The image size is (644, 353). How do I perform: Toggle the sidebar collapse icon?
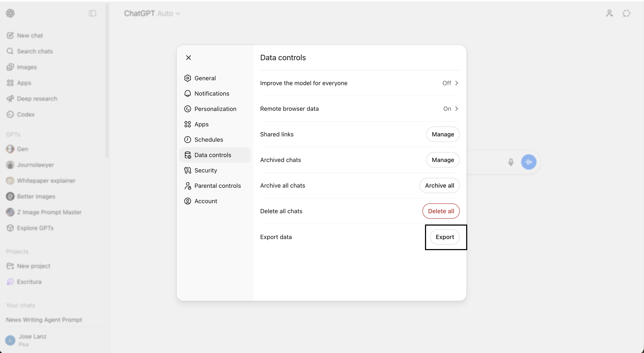93,13
